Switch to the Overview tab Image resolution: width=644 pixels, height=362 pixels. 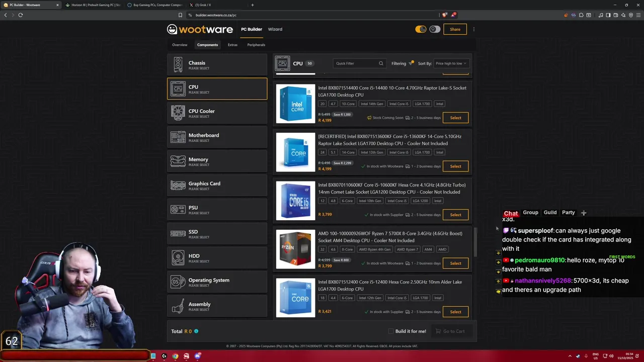180,45
